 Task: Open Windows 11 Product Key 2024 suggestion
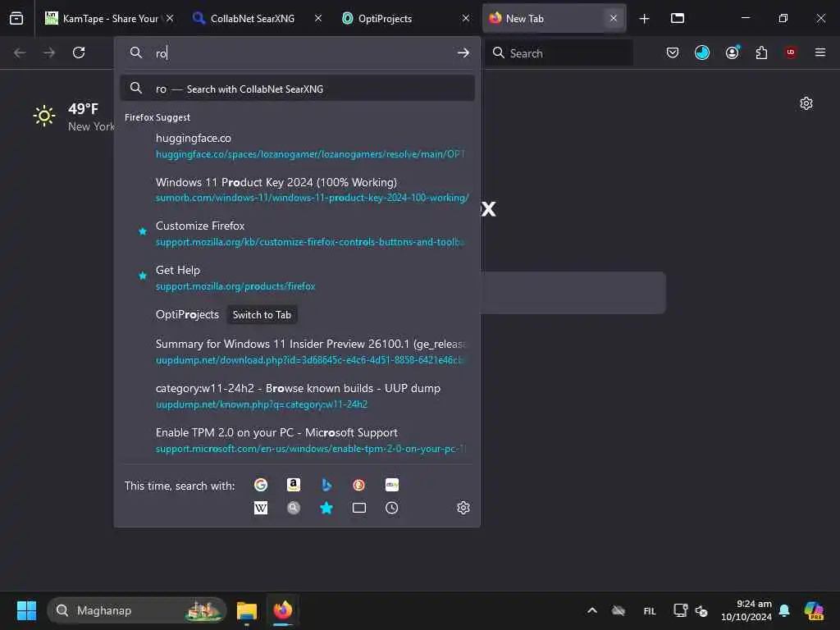point(297,189)
